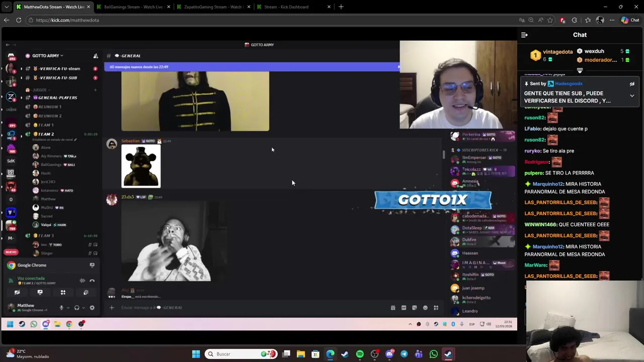
Task: Open vintagedota on the gift leaderboard
Action: point(557,51)
